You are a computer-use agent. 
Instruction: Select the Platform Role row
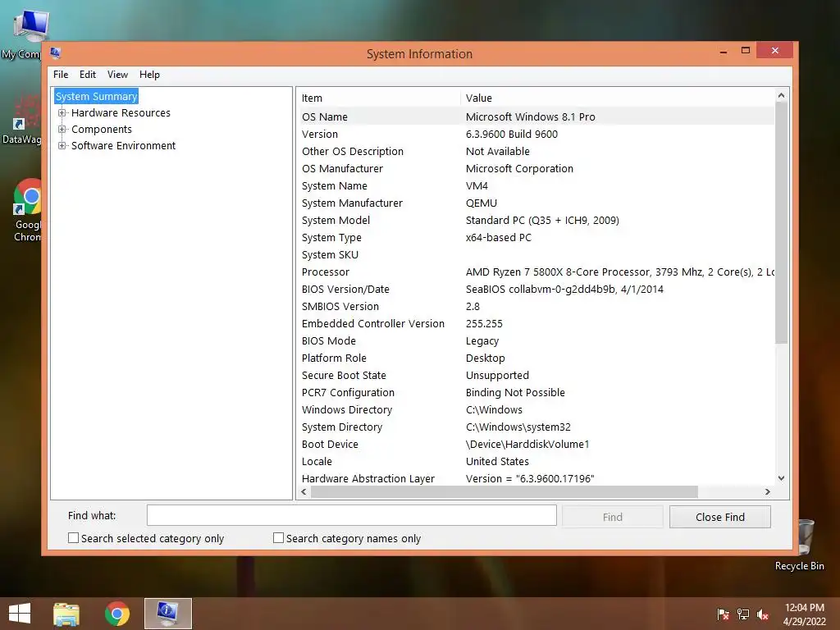pos(536,358)
